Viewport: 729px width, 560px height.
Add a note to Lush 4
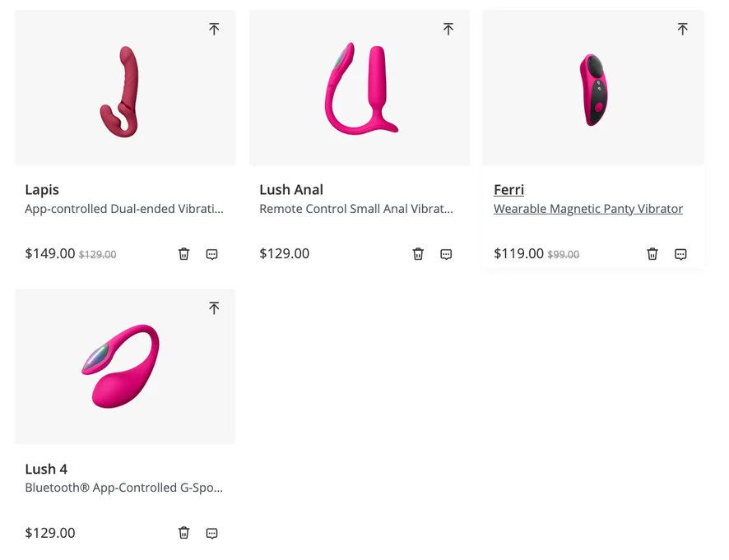tap(211, 533)
